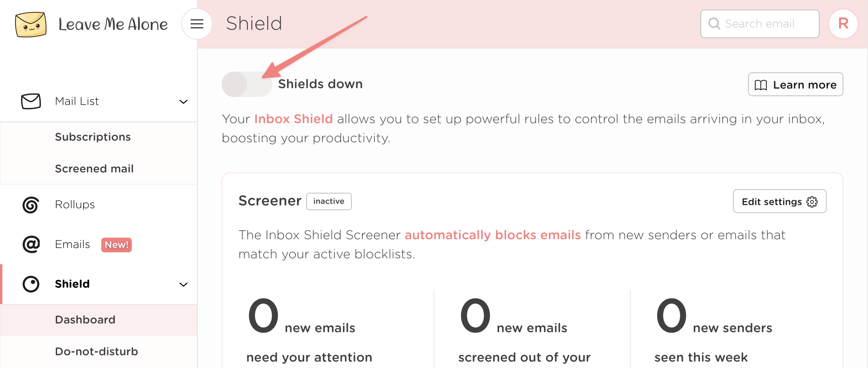Collapse the Shield section
The width and height of the screenshot is (868, 368).
point(183,285)
